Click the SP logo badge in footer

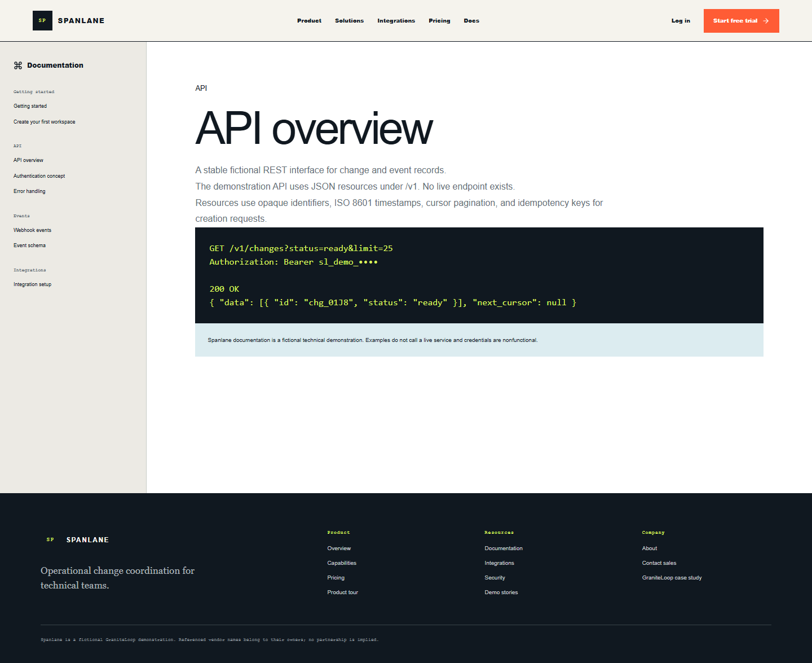50,539
